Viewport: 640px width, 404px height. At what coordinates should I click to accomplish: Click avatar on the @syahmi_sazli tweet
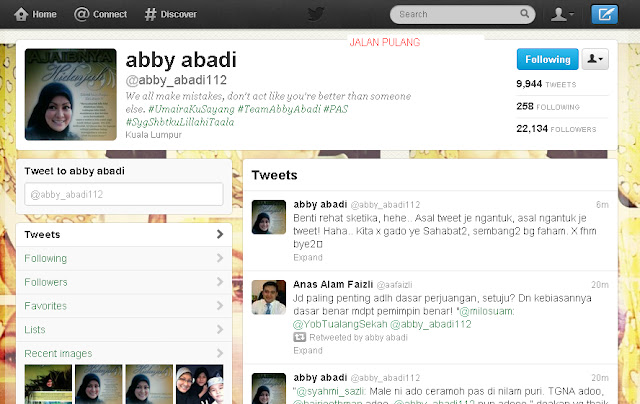click(269, 388)
